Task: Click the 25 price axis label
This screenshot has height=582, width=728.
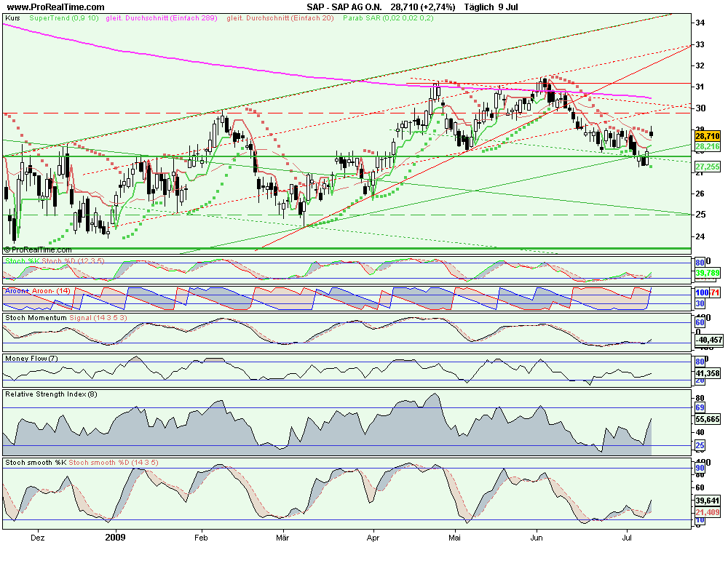Action: click(700, 215)
